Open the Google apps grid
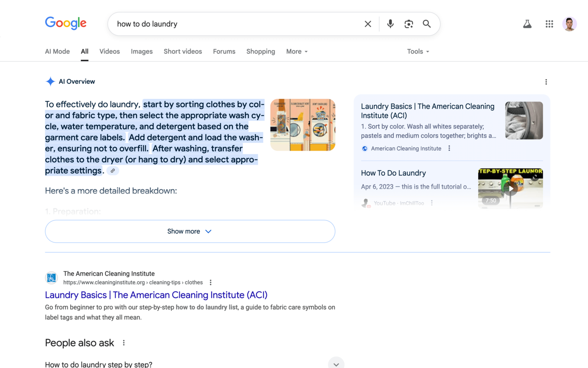The height and width of the screenshot is (368, 588). (549, 23)
